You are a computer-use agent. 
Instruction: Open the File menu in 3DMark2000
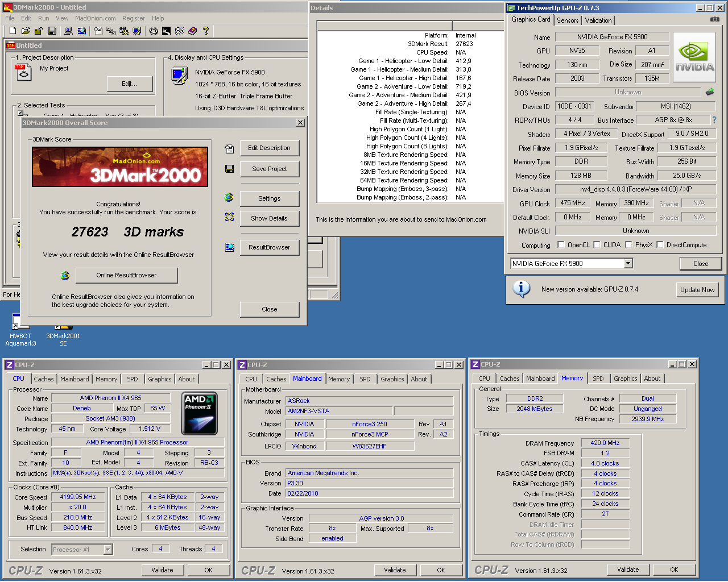(10, 18)
